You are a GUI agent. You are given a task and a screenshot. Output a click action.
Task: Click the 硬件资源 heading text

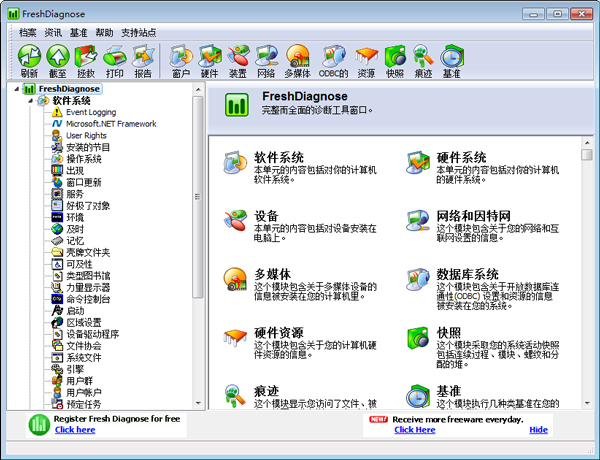(279, 333)
